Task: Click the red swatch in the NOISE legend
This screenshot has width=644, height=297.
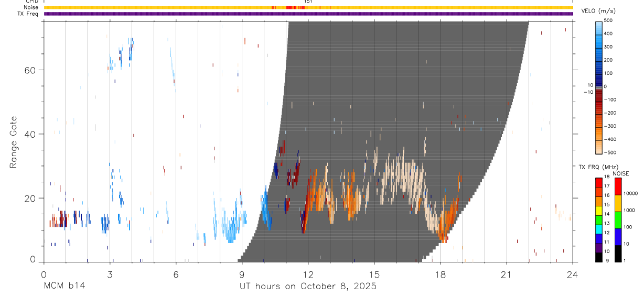Action: click(x=618, y=186)
